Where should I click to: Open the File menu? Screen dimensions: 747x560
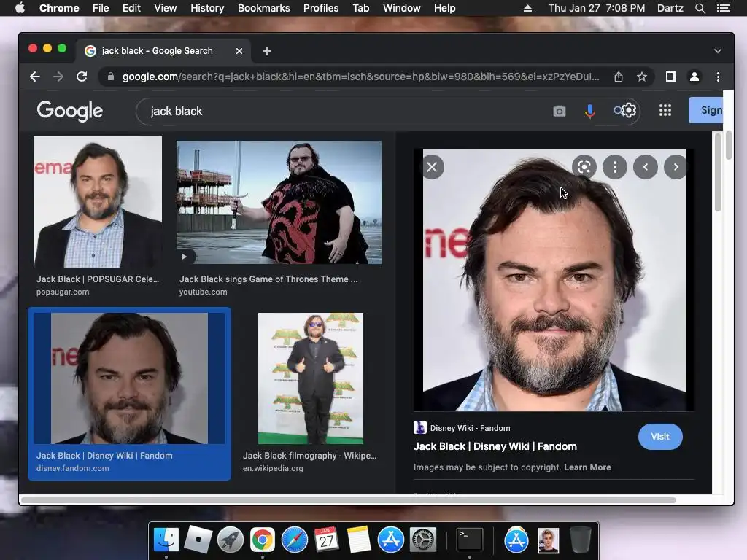[x=101, y=8]
